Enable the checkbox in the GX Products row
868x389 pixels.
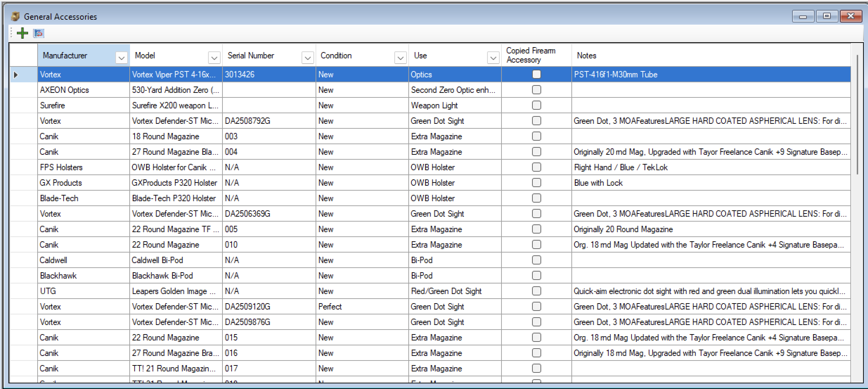click(x=537, y=183)
